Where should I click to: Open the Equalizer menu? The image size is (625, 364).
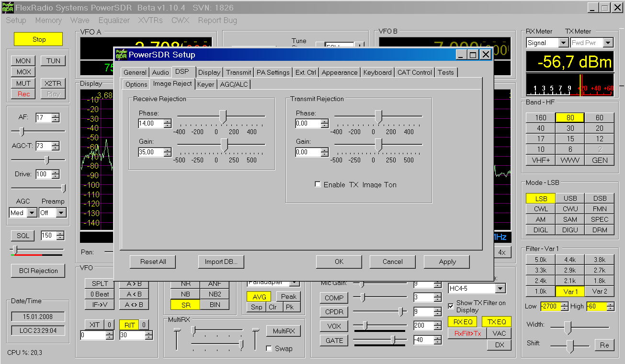pos(114,20)
